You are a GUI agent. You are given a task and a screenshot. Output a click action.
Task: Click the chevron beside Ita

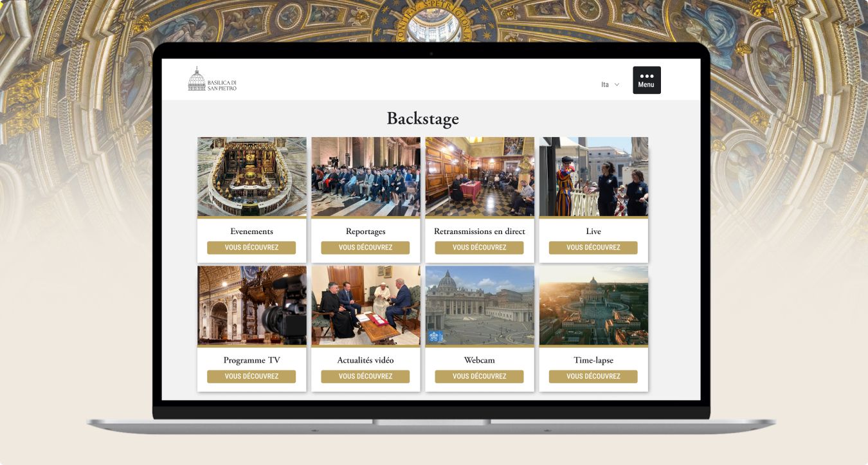(x=617, y=85)
